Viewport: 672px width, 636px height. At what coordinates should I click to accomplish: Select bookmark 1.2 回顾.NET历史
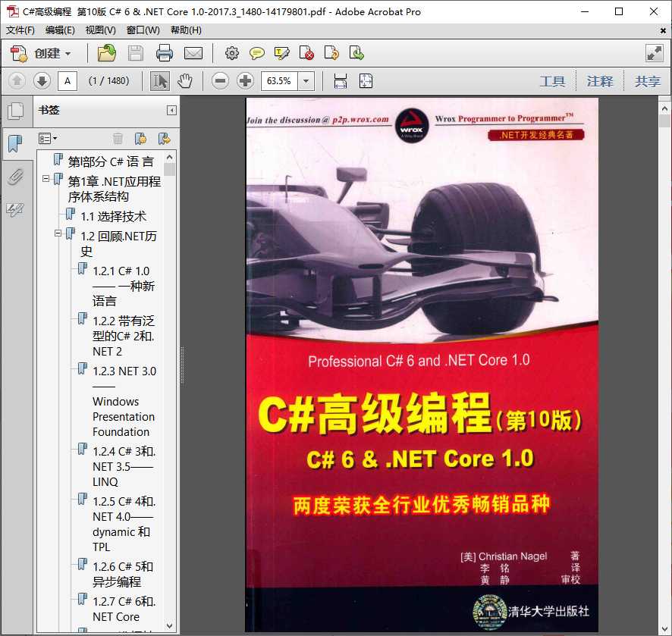[x=119, y=243]
